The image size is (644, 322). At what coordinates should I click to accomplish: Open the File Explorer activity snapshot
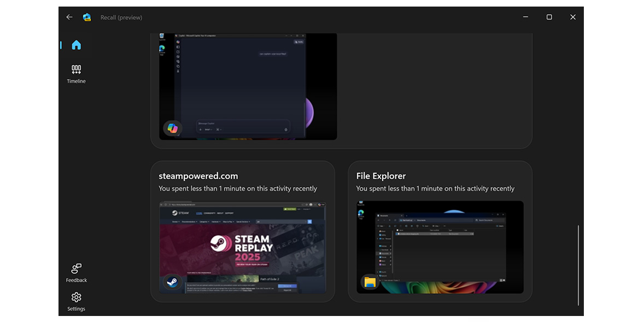tap(440, 247)
